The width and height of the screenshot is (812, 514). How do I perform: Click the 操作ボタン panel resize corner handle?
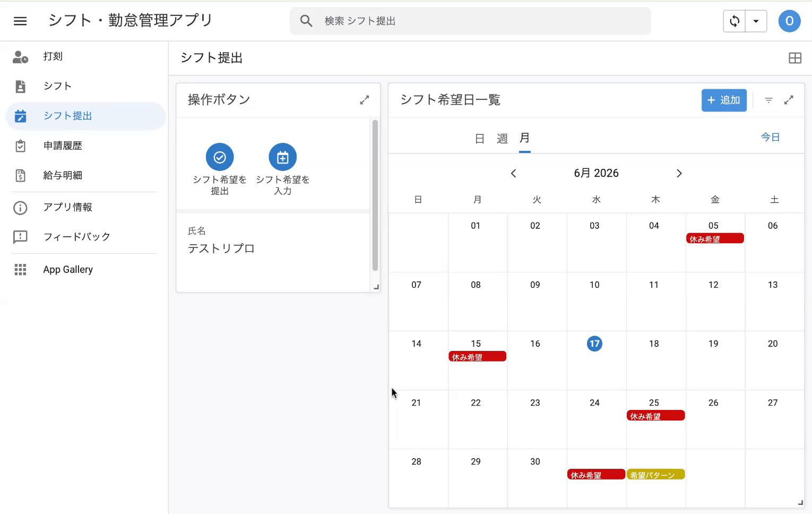point(376,287)
